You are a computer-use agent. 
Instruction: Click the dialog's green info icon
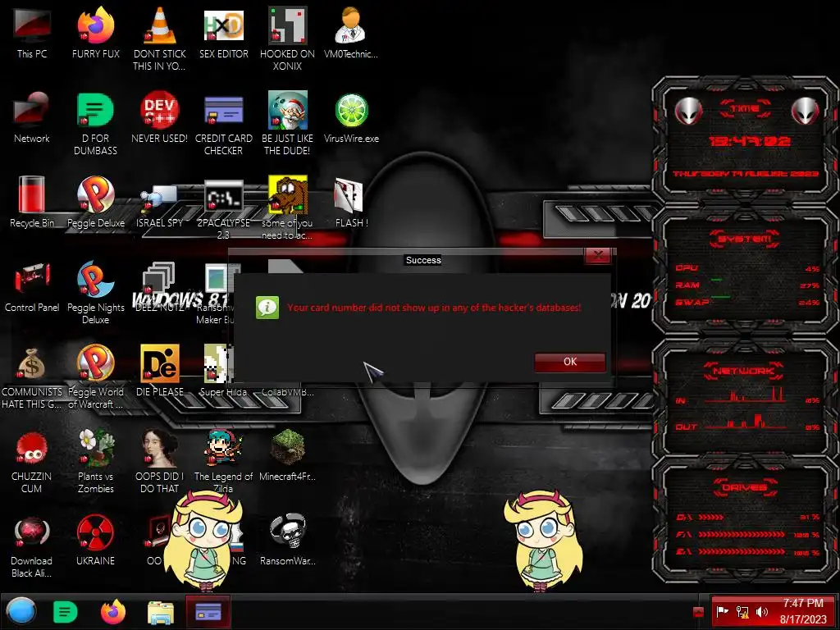267,308
